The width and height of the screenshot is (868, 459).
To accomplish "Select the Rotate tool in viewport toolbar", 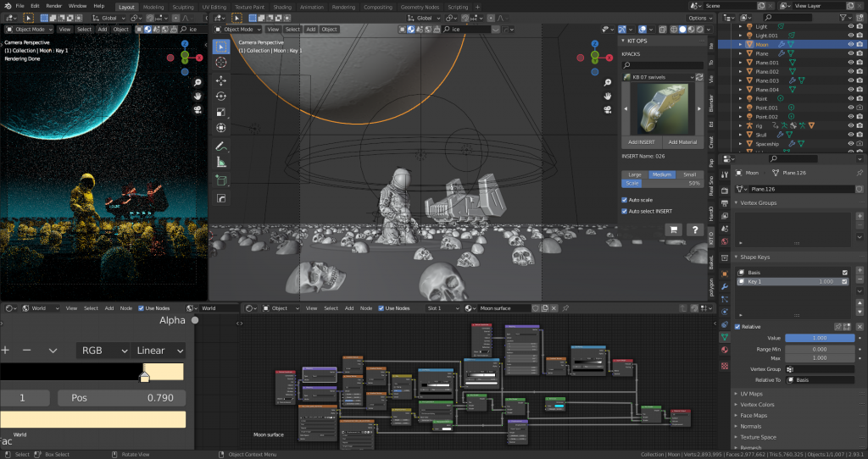I will (x=221, y=97).
